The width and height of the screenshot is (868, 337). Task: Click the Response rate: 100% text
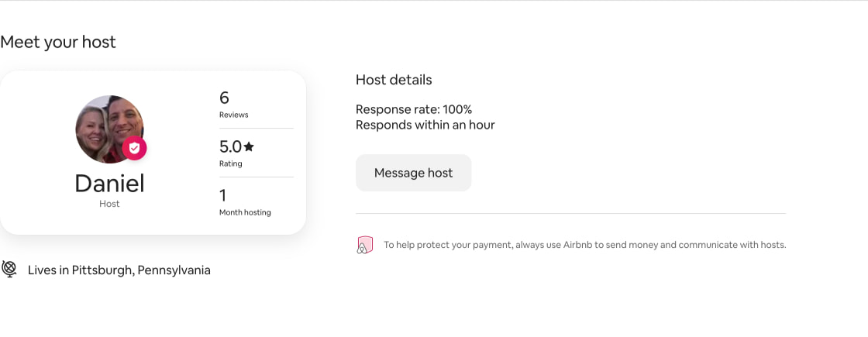click(x=414, y=109)
